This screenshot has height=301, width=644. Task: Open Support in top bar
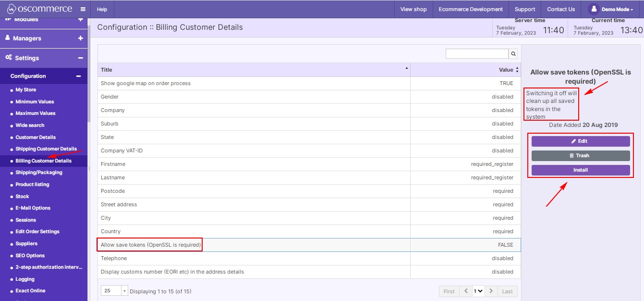point(525,9)
